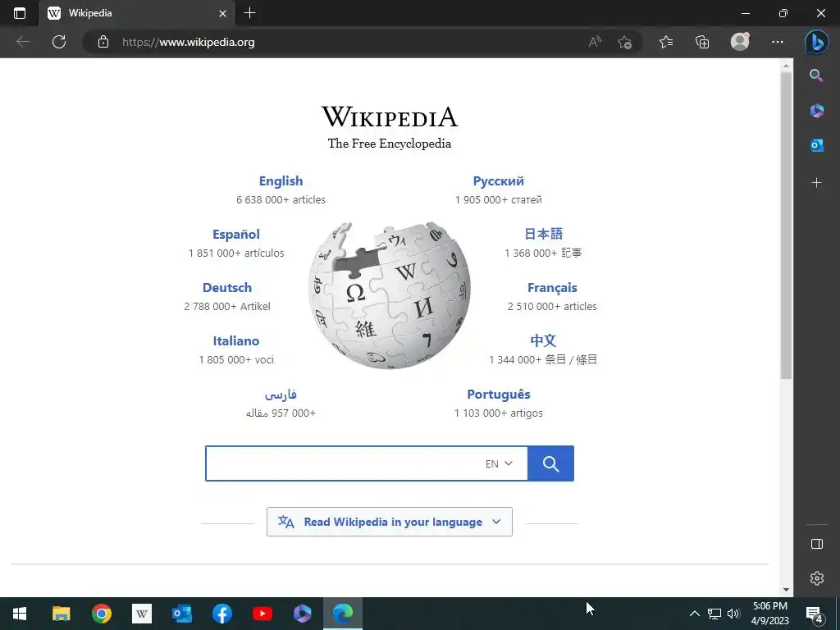Viewport: 840px width, 630px height.
Task: Open the Favorites list icon
Action: tap(666, 42)
